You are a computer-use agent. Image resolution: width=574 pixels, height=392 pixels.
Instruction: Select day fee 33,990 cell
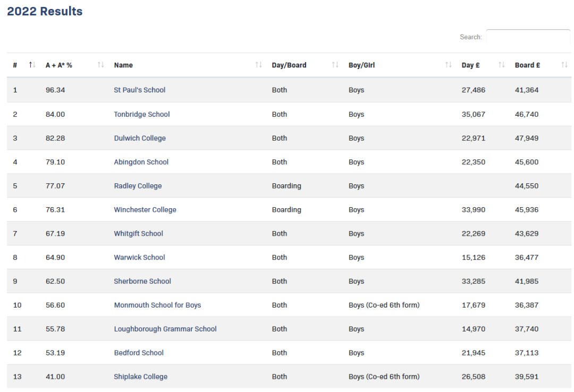pyautogui.click(x=474, y=210)
